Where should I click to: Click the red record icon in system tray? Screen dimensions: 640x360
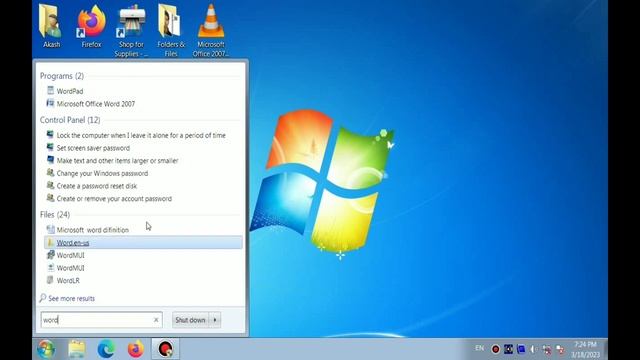(x=496, y=349)
